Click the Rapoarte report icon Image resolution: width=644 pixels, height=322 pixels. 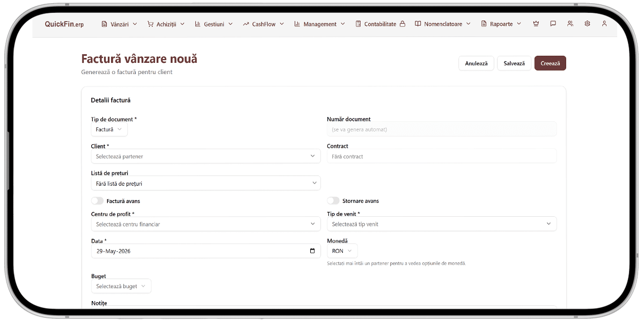click(x=484, y=24)
